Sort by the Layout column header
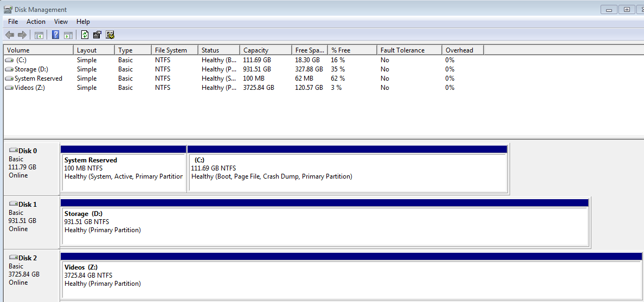This screenshot has height=302, width=644. 94,50
